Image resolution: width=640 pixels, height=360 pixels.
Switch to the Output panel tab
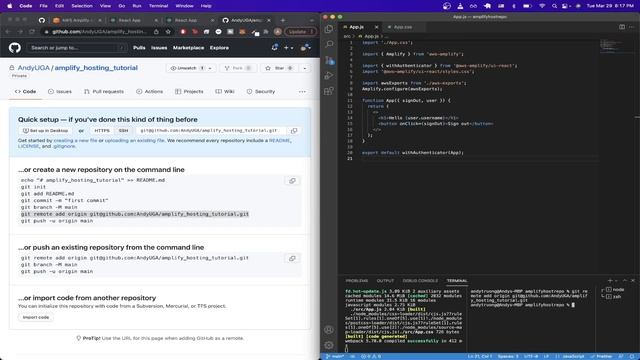coord(385,280)
